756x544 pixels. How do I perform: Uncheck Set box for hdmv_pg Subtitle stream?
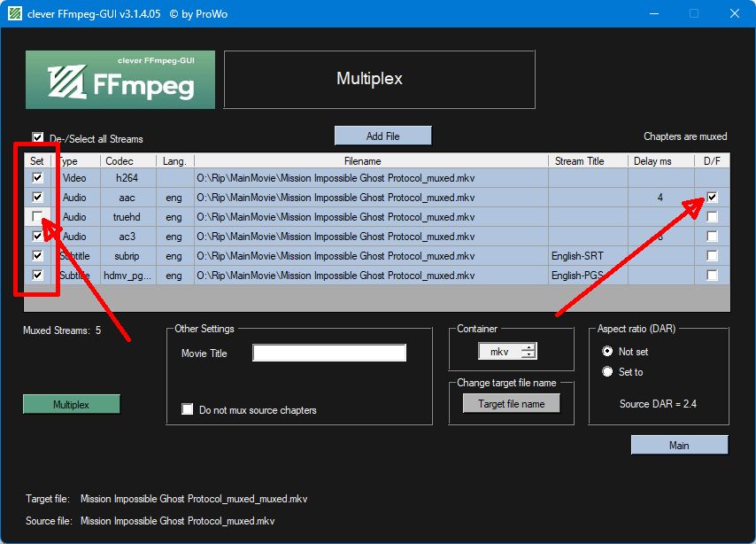(37, 276)
